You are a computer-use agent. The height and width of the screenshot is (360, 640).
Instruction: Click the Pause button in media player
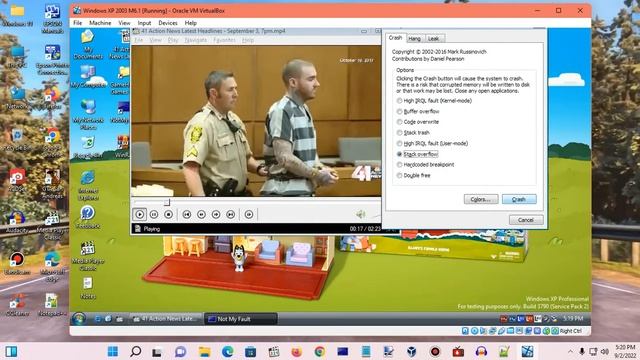point(154,214)
